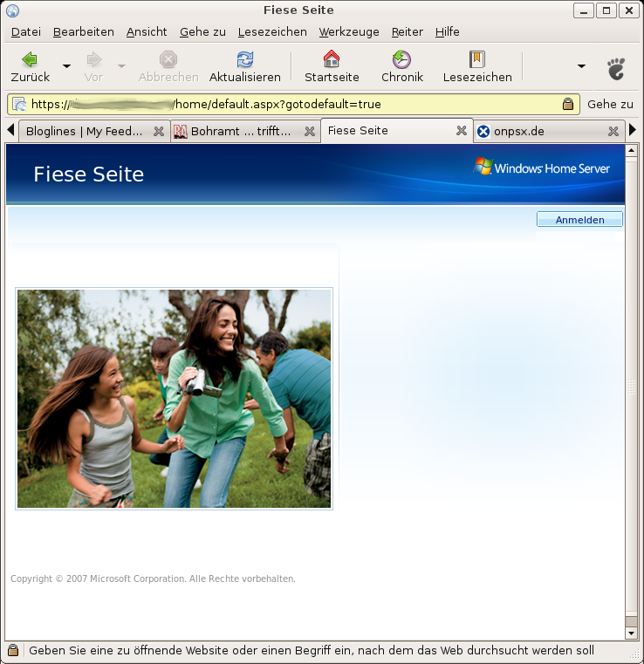The height and width of the screenshot is (664, 644).
Task: Expand the Zurück history dropdown arrow
Action: pos(67,66)
